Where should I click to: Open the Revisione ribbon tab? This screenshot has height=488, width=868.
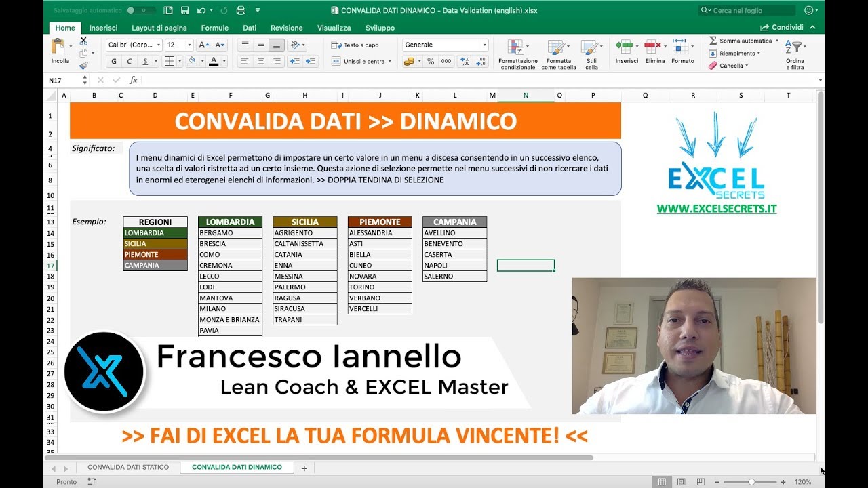tap(287, 28)
